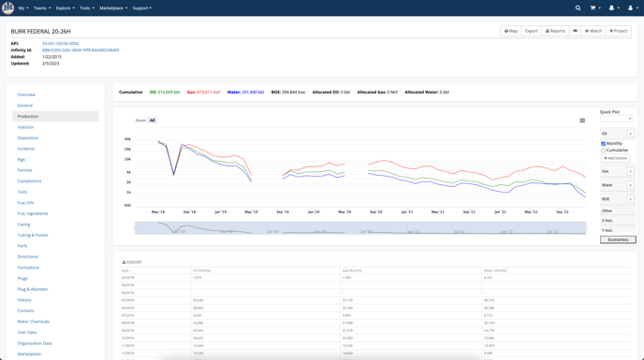Expand the Marketplace navbar menu
Screen dimensions: 644x360
coord(113,7)
